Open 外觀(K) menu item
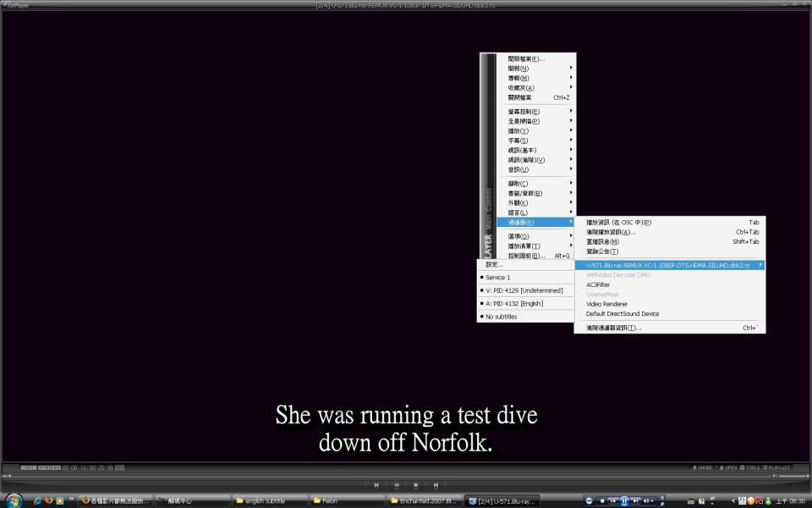Screen dimensions: 812x508 tap(536, 202)
